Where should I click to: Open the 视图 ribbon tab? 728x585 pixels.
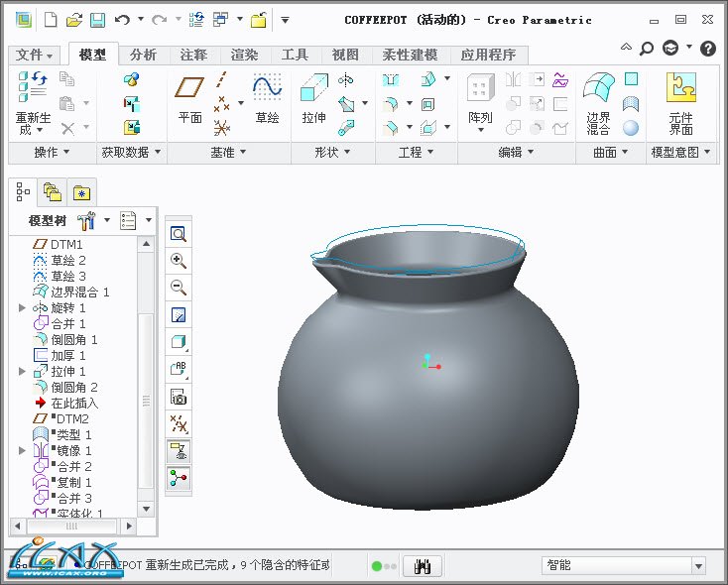pos(345,56)
